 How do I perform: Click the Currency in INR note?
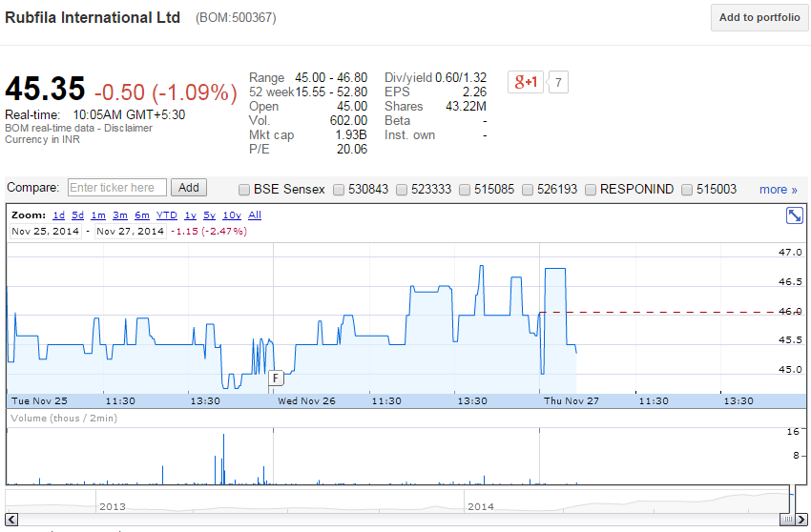point(42,139)
